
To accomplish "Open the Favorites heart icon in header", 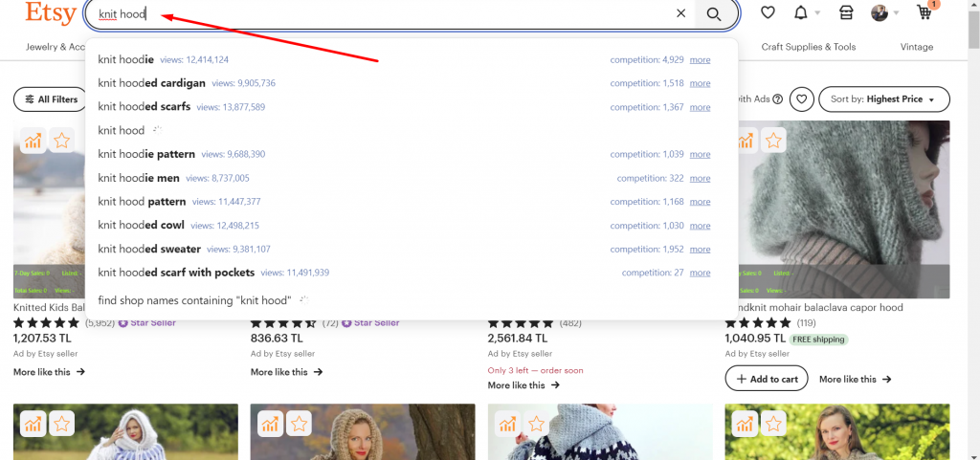I will [x=768, y=12].
